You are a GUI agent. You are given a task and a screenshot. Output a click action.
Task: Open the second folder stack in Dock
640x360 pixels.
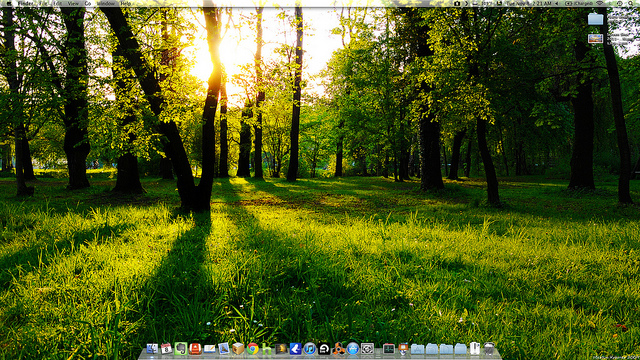pos(432,349)
